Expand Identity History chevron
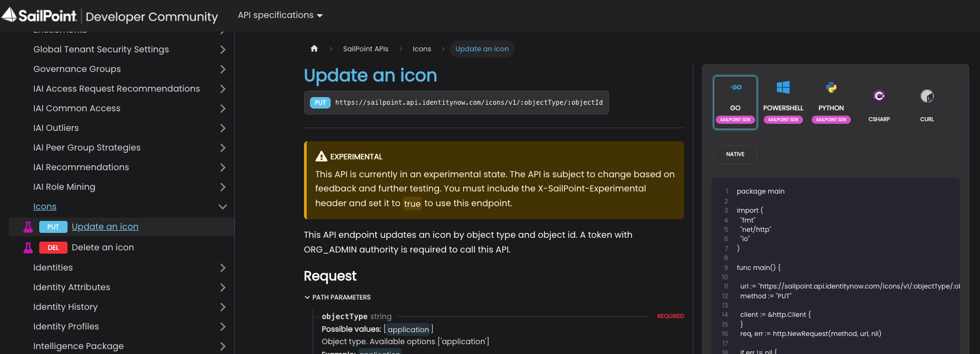The image size is (980, 354). click(x=222, y=307)
